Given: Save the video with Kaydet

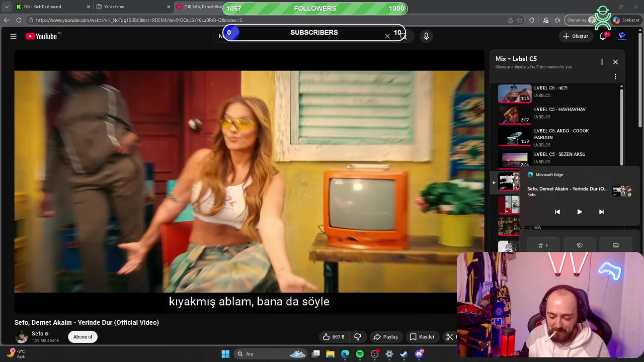Looking at the screenshot, I should pos(422,337).
